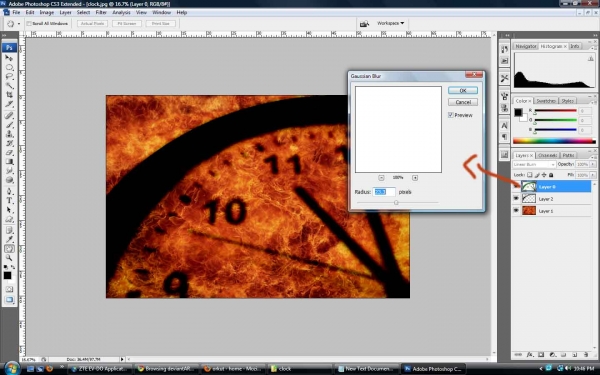Add a layer style with fx icon
Screen dimensions: 600x375
point(530,355)
